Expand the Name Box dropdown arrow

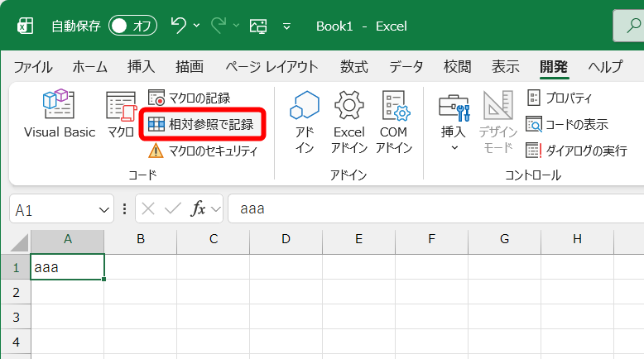point(104,210)
